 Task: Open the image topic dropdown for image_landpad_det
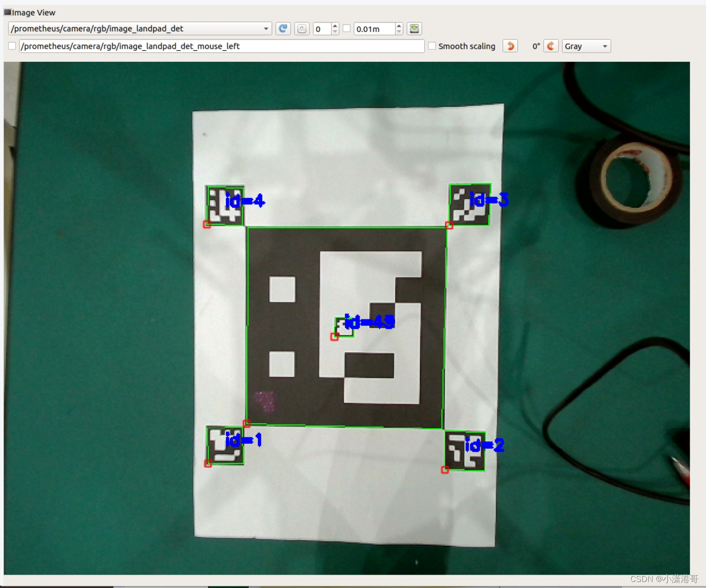coord(140,29)
